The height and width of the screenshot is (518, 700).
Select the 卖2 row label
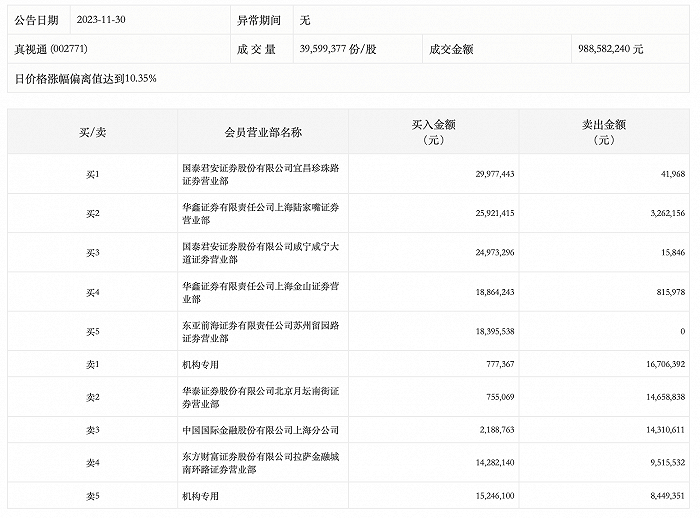[x=92, y=397]
